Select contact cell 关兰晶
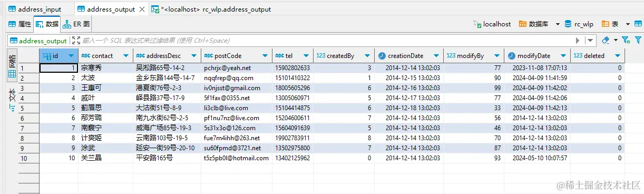The image size is (644, 194). pyautogui.click(x=105, y=158)
